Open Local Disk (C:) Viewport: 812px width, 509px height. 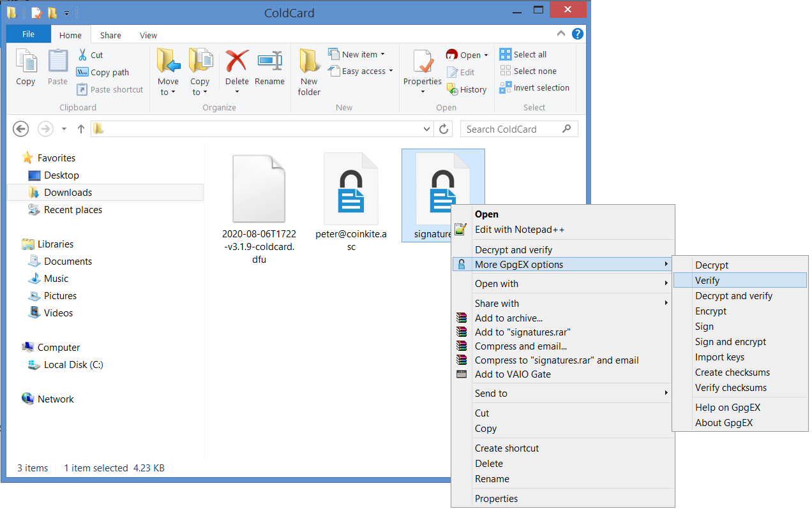(73, 365)
